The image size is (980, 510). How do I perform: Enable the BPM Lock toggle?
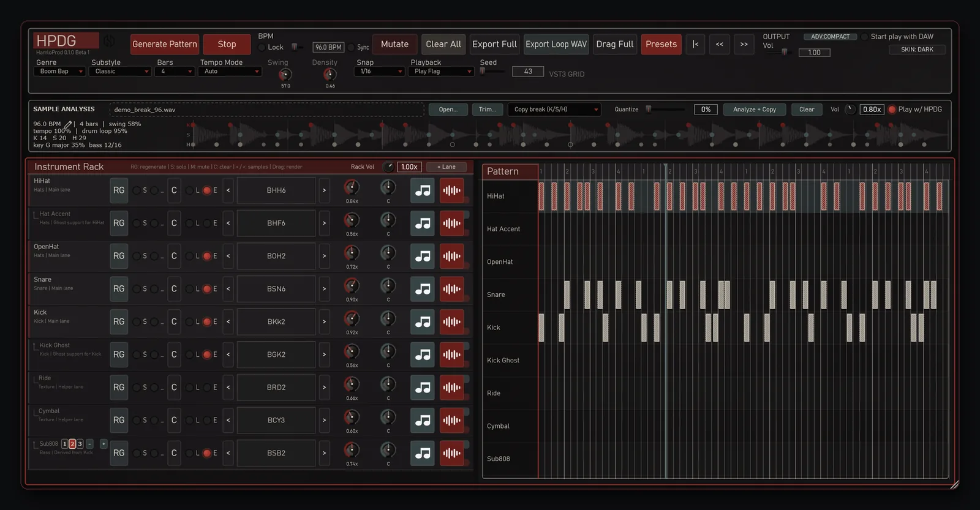coord(262,47)
